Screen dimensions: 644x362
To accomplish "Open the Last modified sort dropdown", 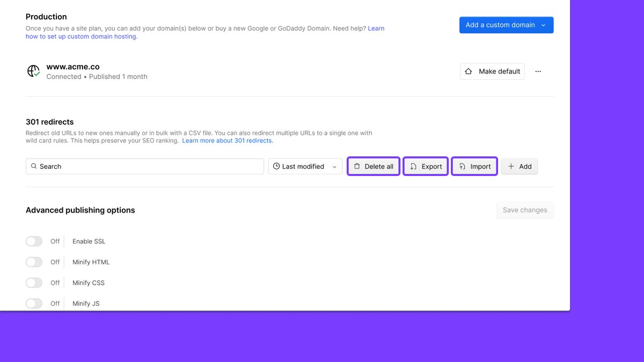I will click(x=305, y=166).
